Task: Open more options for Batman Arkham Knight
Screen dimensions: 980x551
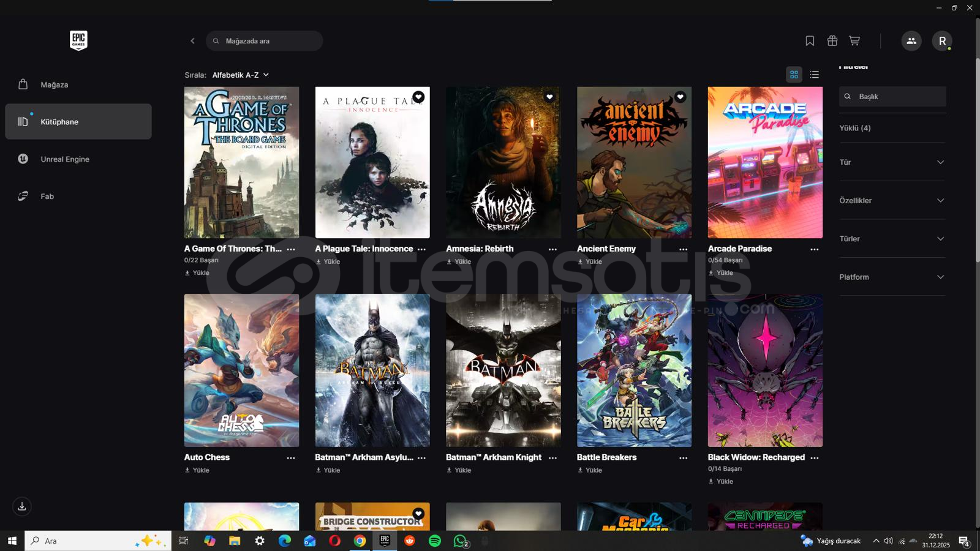Action: (x=552, y=458)
